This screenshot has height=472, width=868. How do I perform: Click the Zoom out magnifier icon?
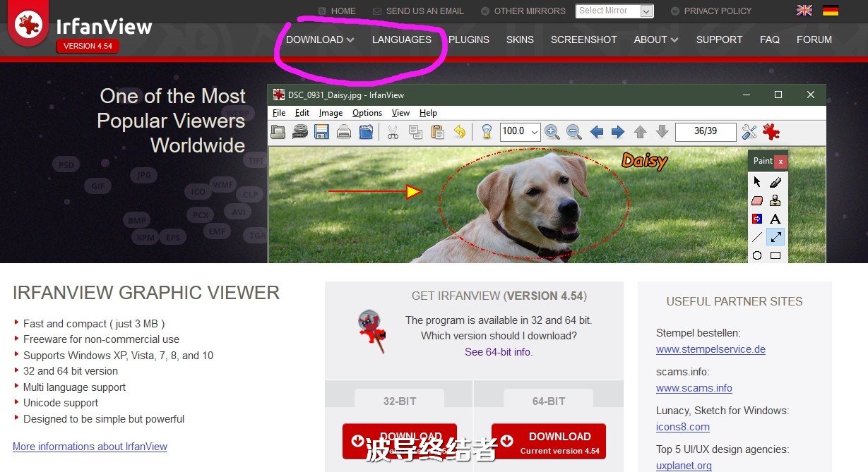click(x=573, y=131)
